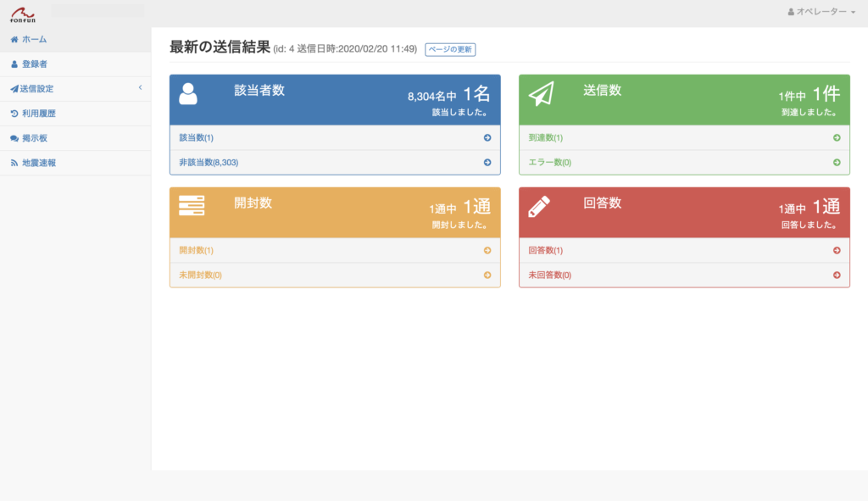
Task: Click the オペレーター account name
Action: (821, 12)
